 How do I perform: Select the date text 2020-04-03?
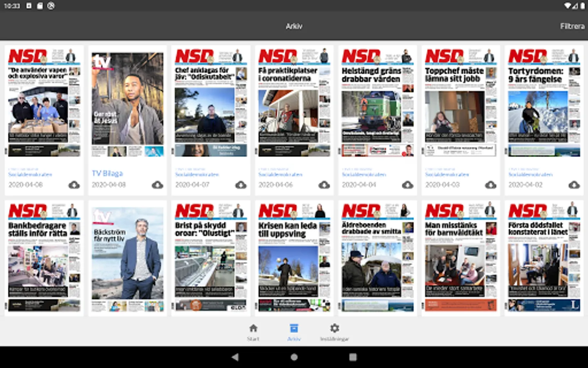coord(442,185)
